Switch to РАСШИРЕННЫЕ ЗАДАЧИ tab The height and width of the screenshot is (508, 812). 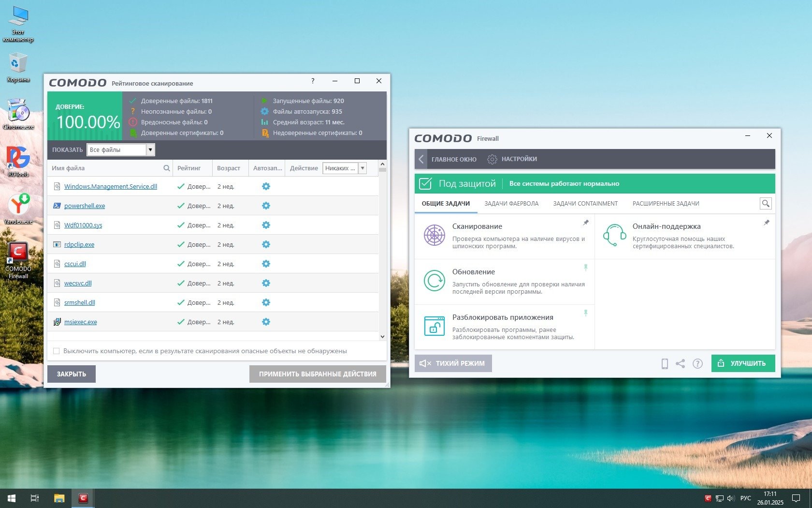click(x=666, y=204)
